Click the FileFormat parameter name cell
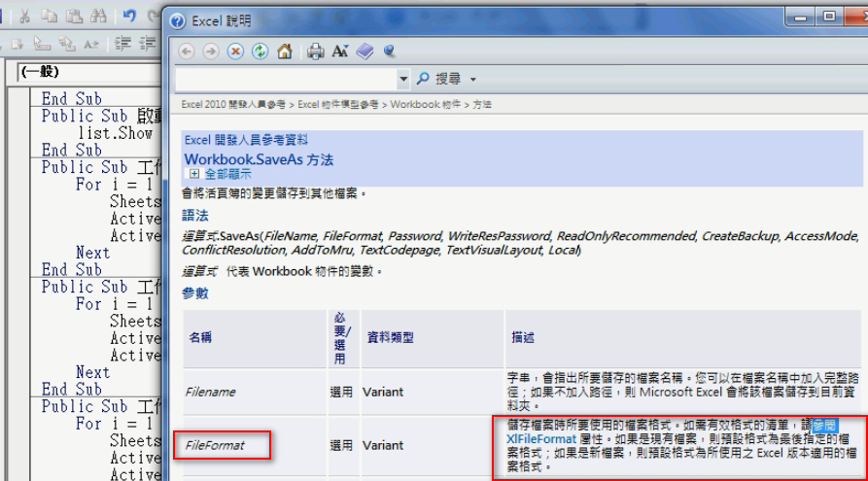This screenshot has height=481, width=868. [215, 446]
